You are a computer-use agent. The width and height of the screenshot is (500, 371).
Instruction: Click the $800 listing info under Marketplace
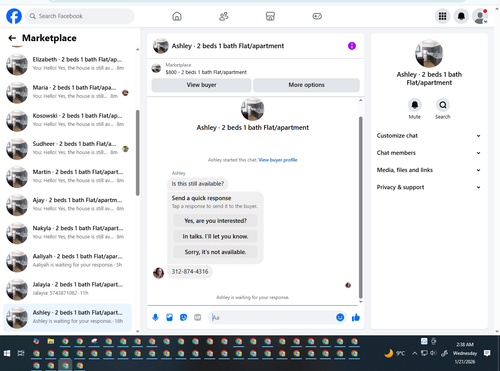click(206, 72)
